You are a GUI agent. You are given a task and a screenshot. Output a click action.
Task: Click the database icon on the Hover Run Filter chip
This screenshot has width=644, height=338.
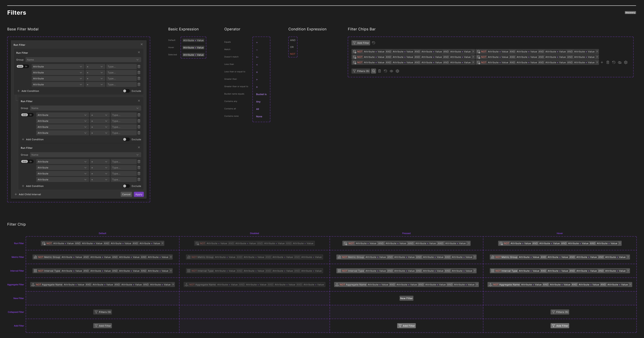pos(501,243)
